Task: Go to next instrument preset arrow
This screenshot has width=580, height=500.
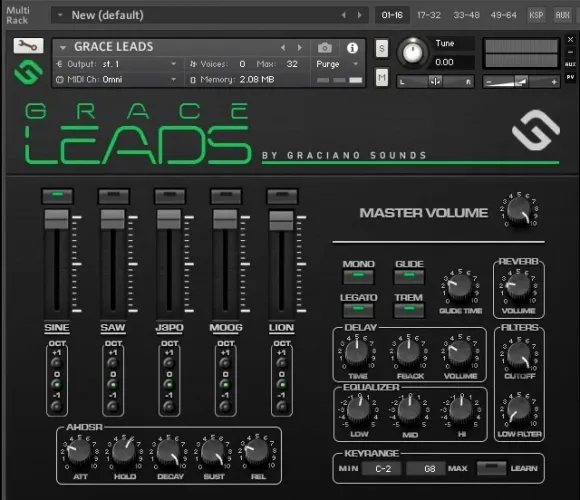Action: (x=300, y=48)
